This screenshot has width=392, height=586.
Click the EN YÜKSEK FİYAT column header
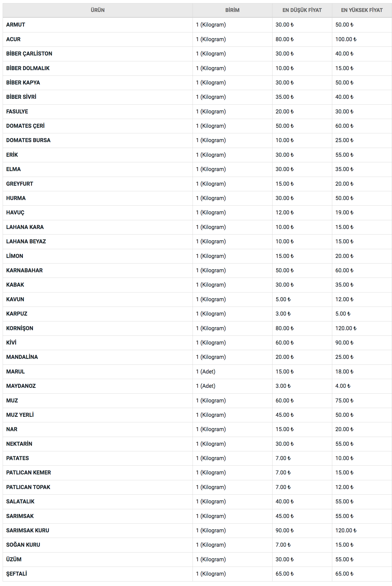point(361,10)
